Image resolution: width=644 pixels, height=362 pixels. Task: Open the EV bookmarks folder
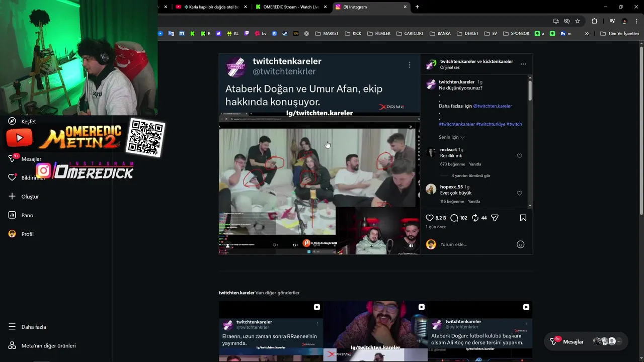(x=491, y=34)
